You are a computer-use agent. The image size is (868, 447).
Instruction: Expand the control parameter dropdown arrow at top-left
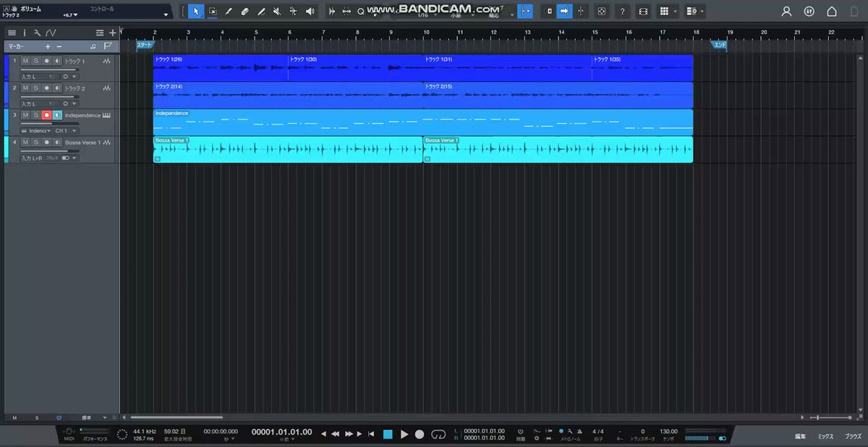(x=166, y=14)
